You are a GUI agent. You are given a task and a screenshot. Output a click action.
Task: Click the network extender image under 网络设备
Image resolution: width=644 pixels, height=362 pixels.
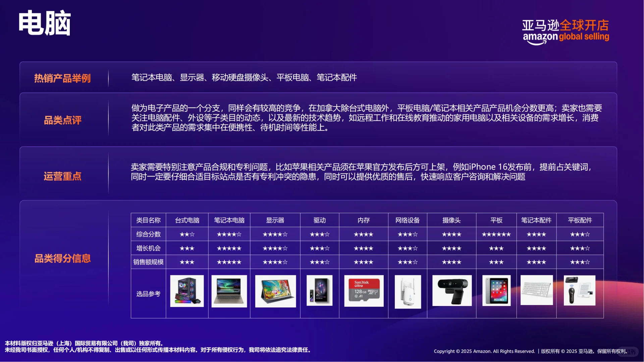408,291
